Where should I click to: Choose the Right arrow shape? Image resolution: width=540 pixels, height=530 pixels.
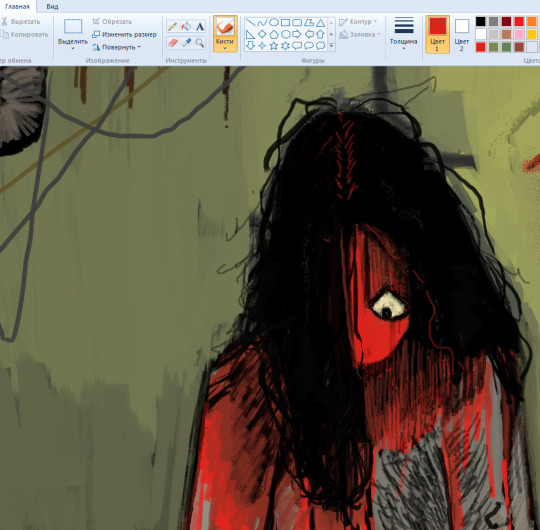point(297,34)
